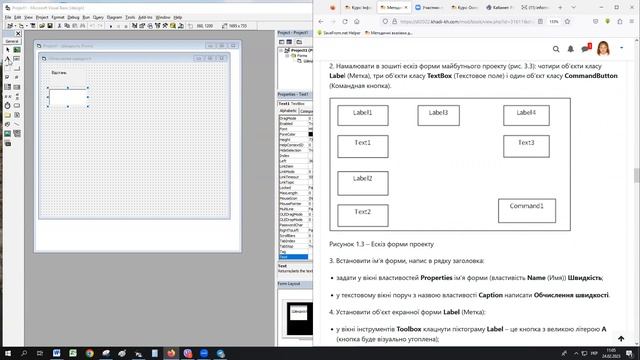Screen dimensions: 640x360
Task: Click View Code in the Project panel
Action: [282, 42]
